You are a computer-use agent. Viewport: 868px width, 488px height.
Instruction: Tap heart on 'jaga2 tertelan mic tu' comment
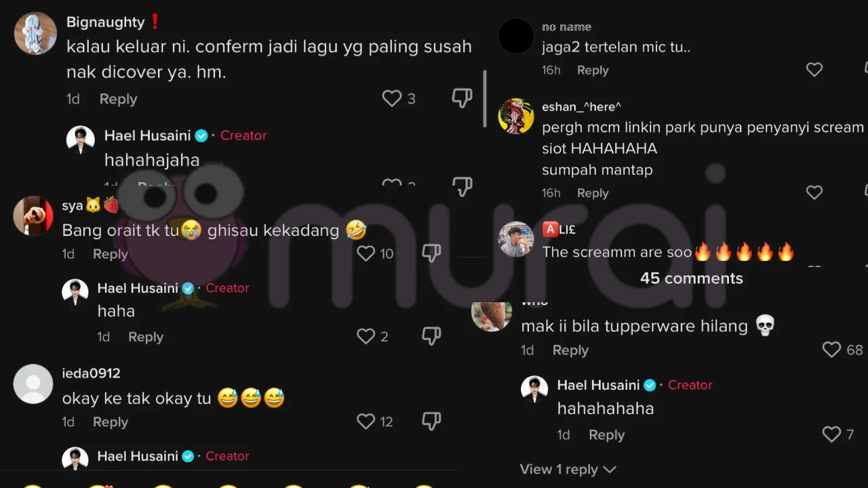click(814, 70)
